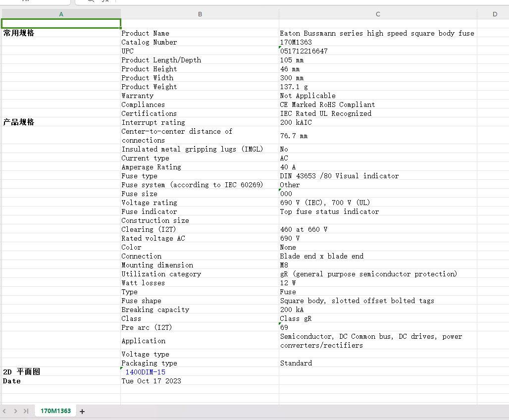The width and height of the screenshot is (509, 420).
Task: Select Square body, slotted offset cell
Action: tap(378, 301)
